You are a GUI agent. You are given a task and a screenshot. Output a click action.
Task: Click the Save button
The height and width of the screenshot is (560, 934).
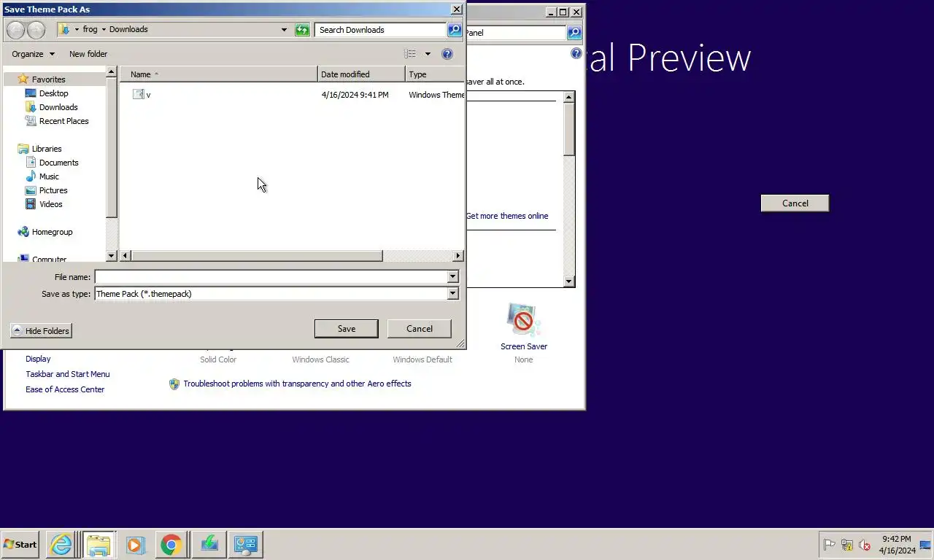tap(346, 329)
